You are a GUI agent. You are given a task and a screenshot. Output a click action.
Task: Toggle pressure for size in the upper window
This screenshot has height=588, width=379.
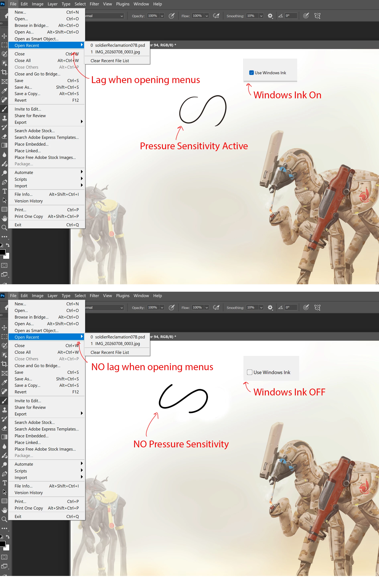tap(306, 16)
